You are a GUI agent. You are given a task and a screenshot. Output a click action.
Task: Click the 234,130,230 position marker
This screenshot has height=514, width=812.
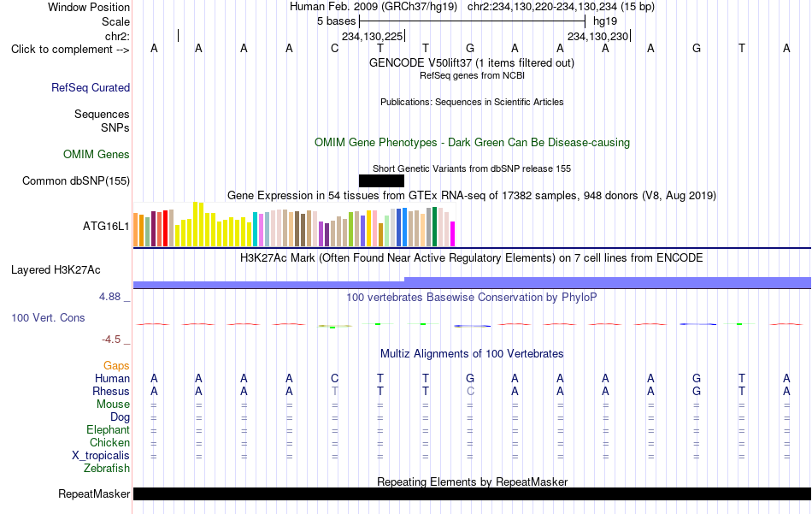(x=598, y=36)
